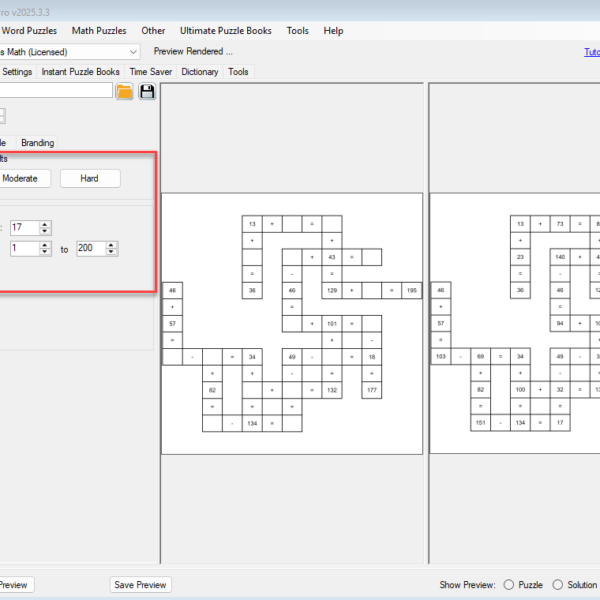This screenshot has height=600, width=600.
Task: Select the Solution preview radio button
Action: click(x=558, y=585)
